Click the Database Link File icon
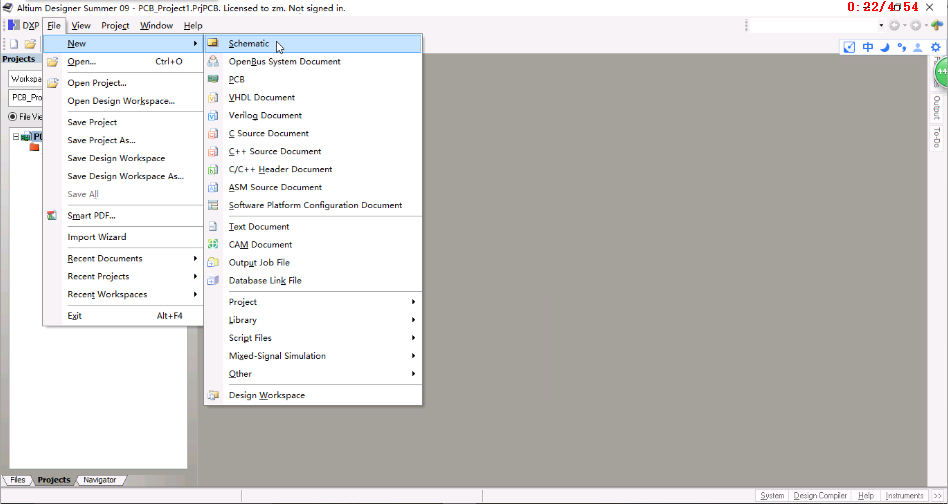Screen dimensions: 948x504 click(x=213, y=280)
